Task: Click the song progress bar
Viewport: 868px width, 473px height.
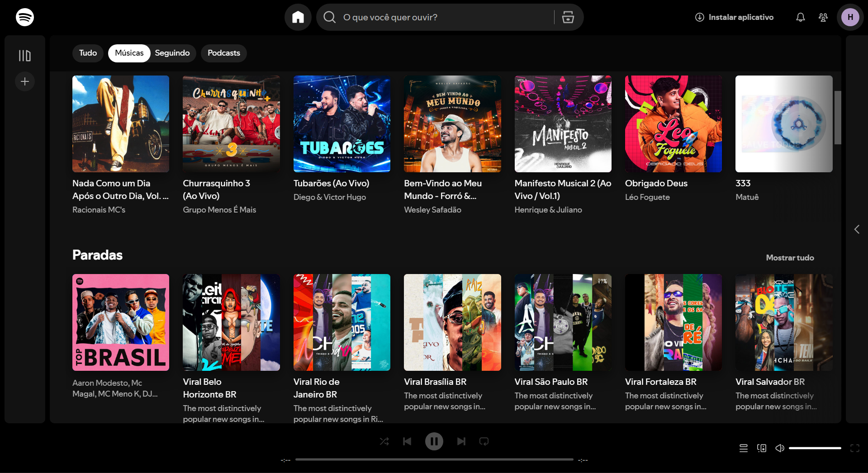Action: [x=434, y=459]
